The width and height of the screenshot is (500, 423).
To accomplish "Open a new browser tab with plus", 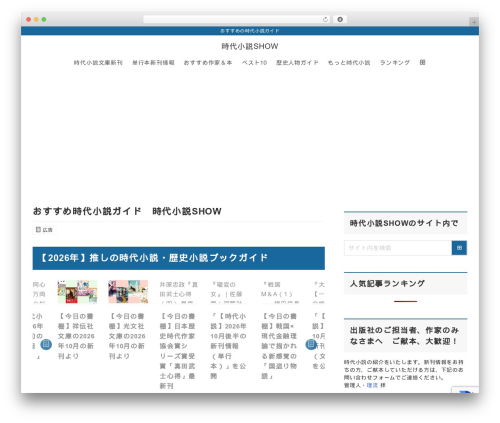I will (x=474, y=22).
